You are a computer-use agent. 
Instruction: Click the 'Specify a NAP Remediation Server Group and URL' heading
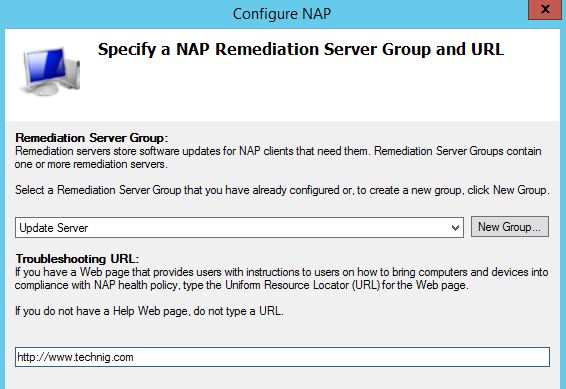[301, 49]
